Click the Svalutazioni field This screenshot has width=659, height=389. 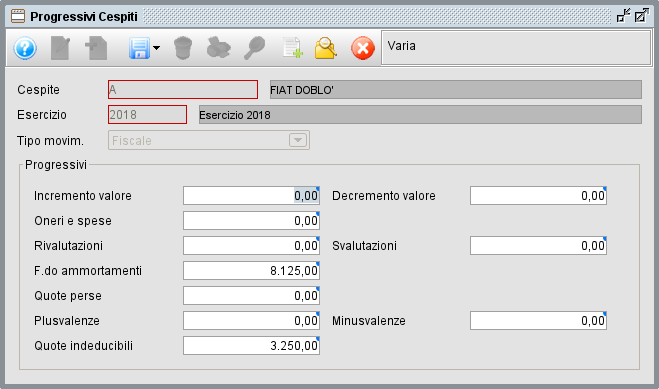(x=538, y=246)
